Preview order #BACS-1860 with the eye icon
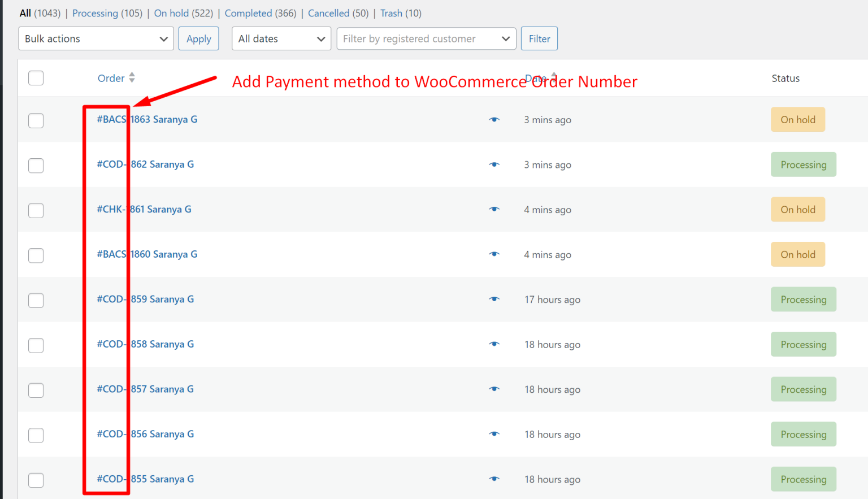Viewport: 868px width, 499px height. pos(494,254)
